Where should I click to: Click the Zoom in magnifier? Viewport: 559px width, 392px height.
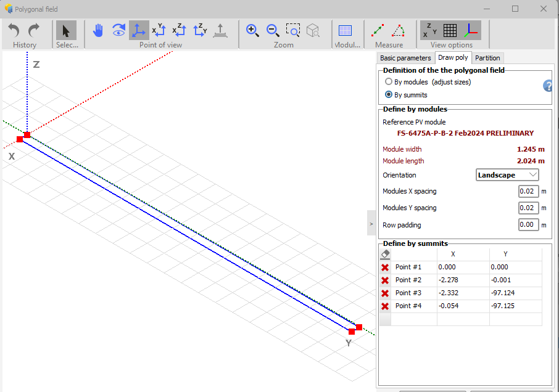point(252,30)
